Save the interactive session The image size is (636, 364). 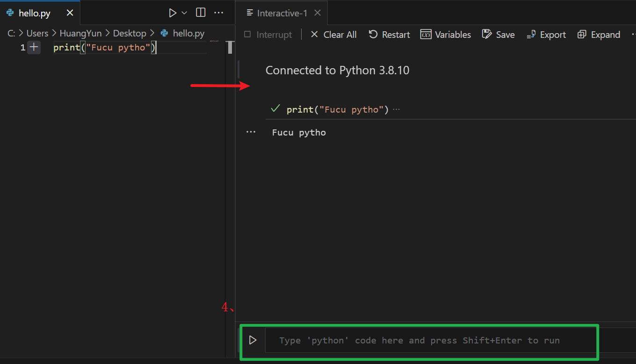499,35
